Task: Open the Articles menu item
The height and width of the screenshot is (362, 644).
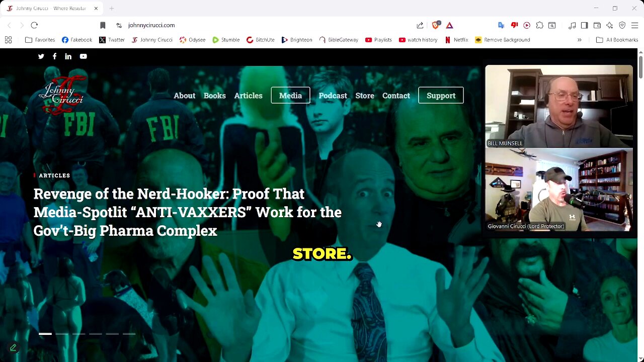Action: click(248, 96)
